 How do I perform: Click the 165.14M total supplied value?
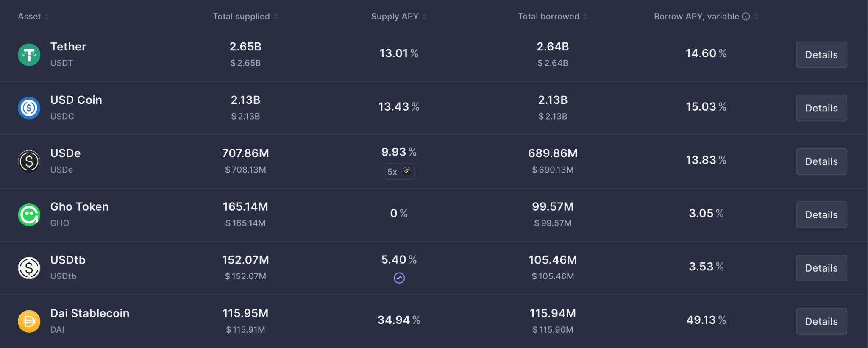(245, 207)
